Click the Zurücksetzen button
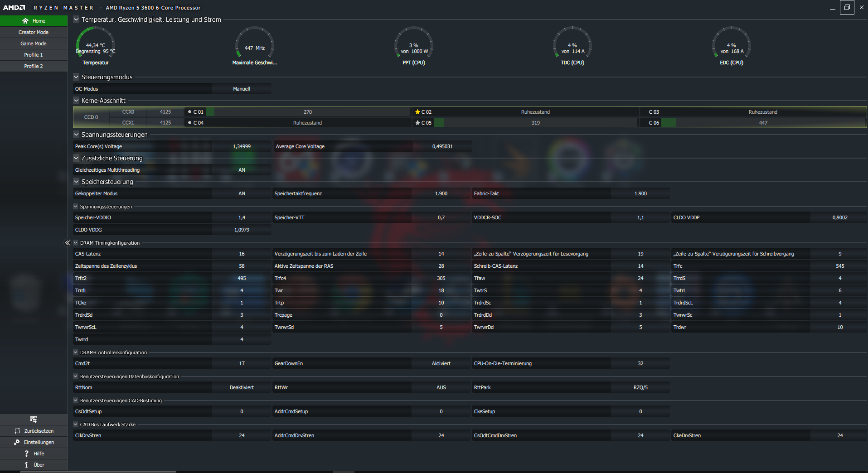This screenshot has width=868, height=473. tap(34, 431)
